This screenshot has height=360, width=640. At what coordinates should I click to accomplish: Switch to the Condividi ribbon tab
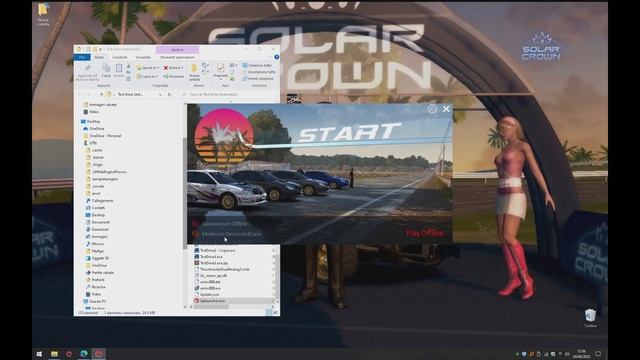120,57
